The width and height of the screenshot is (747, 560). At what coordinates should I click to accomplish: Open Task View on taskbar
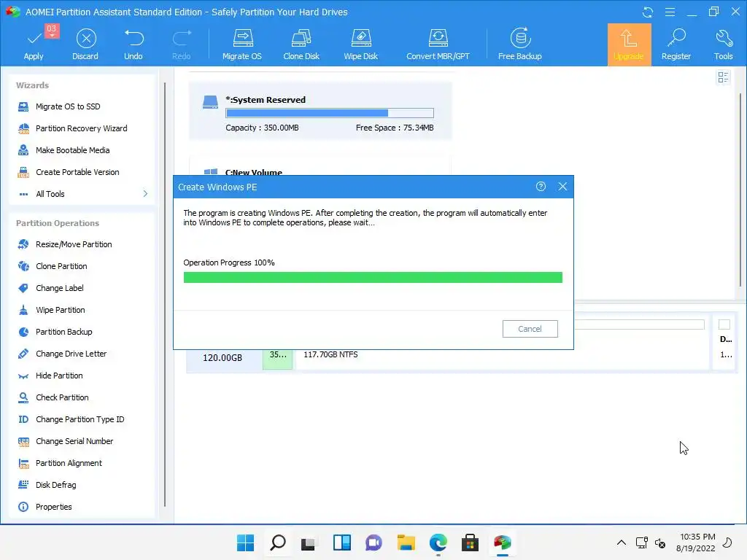click(309, 542)
